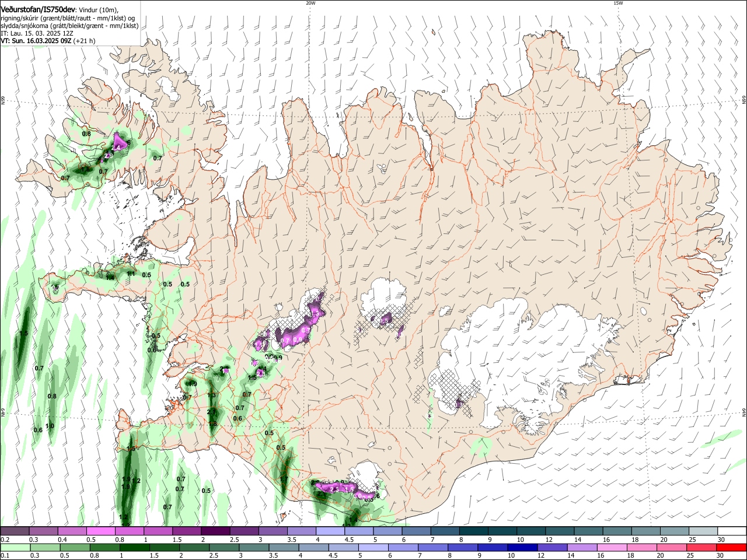Click the upper scale label '14' in legend

pos(578,540)
